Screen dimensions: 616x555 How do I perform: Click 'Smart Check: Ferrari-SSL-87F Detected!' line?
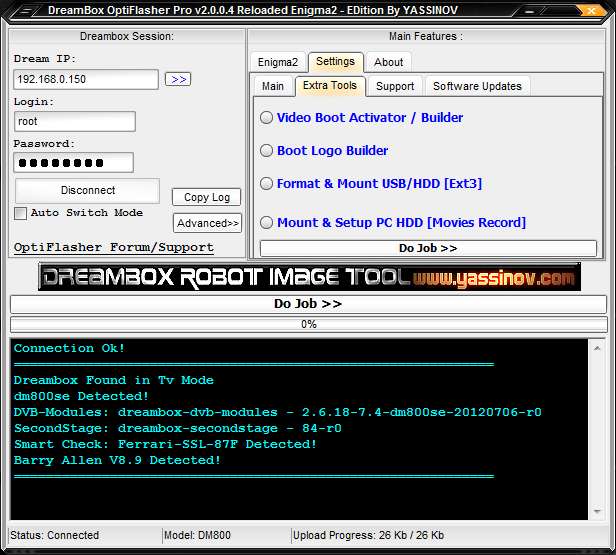point(165,444)
